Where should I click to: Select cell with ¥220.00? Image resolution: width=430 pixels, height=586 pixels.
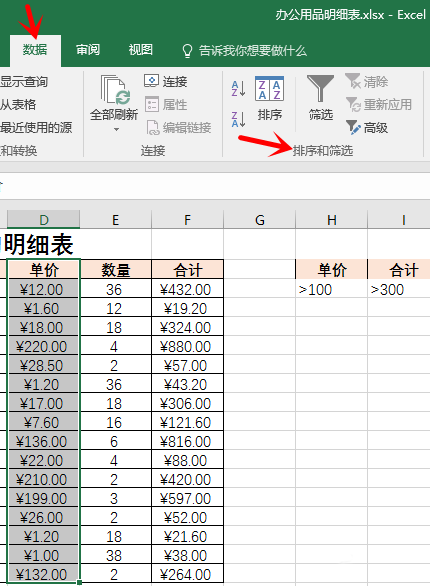coord(44,346)
